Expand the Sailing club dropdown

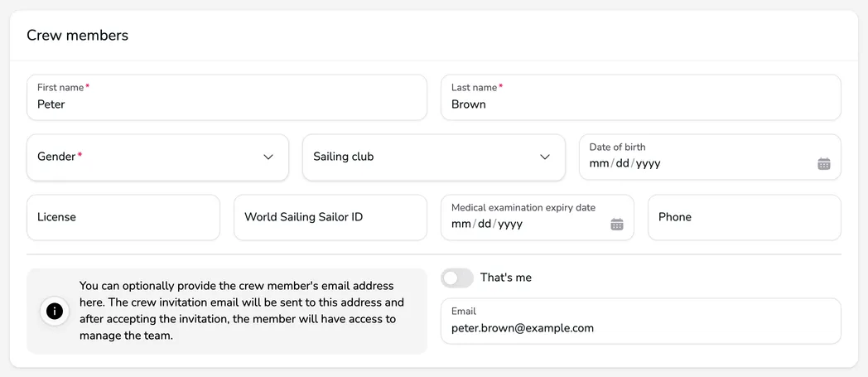tap(434, 157)
